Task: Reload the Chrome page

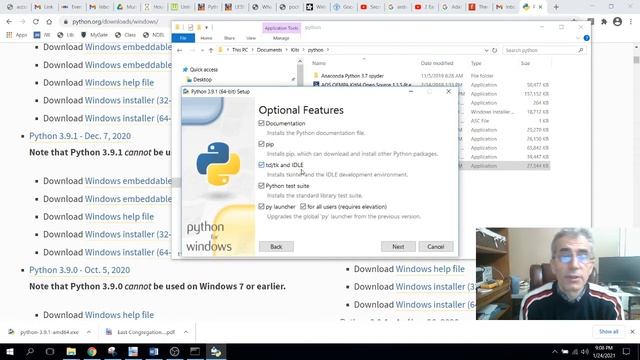Action: [36, 22]
